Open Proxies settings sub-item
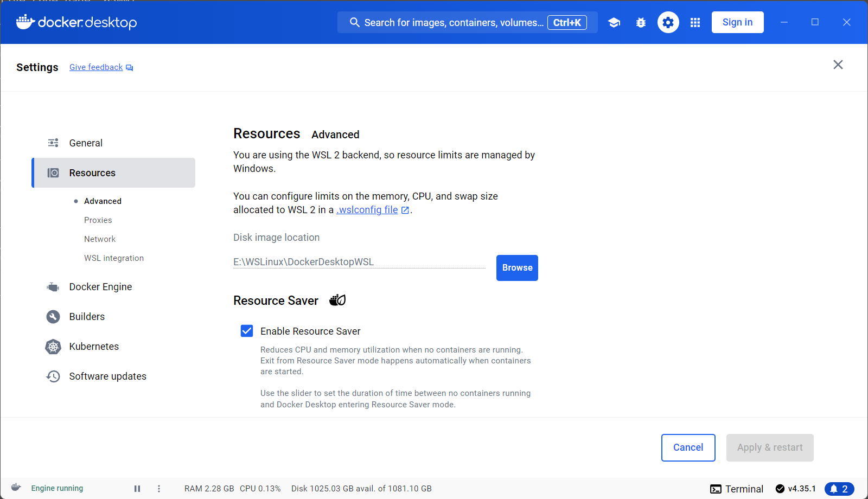868x499 pixels. coord(98,220)
